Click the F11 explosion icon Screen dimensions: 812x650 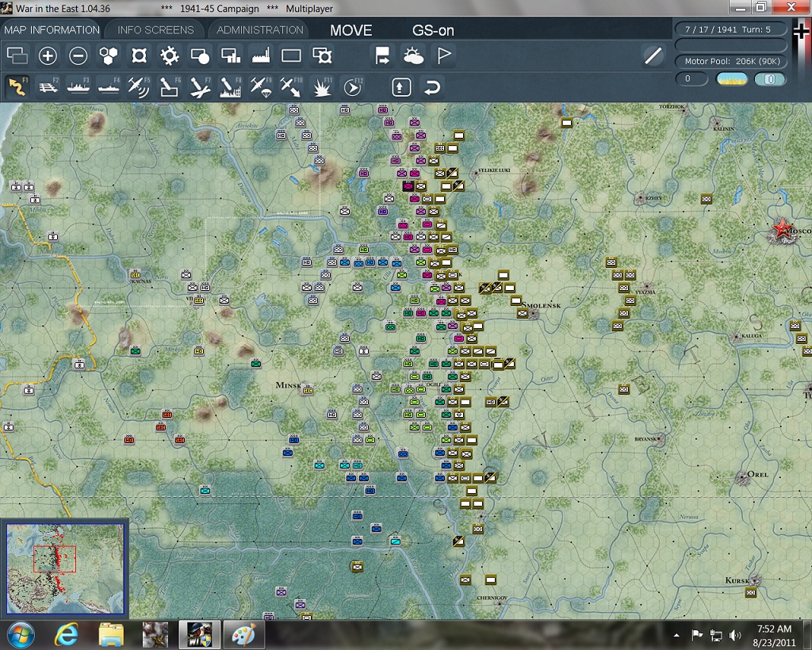tap(322, 86)
